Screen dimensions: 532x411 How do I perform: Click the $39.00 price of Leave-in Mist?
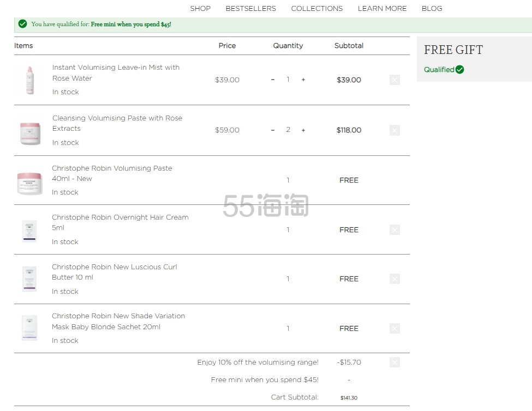[x=227, y=80]
